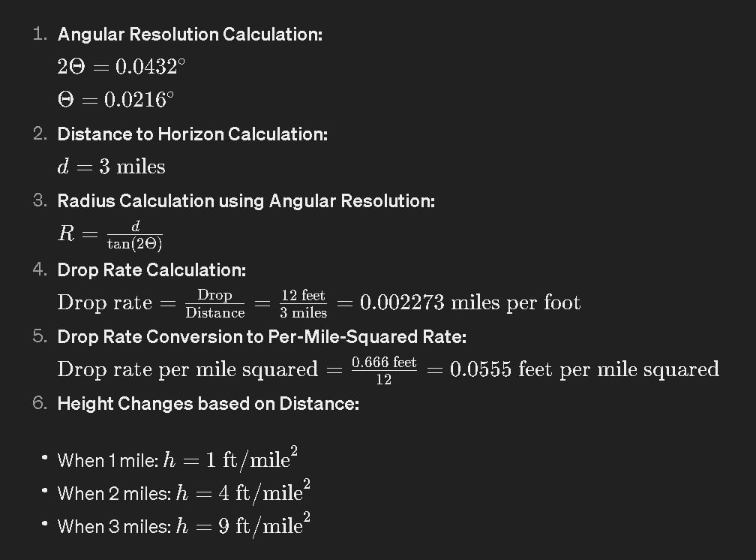This screenshot has height=560, width=756.
Task: Click the When 1 mile bullet line
Action: coord(178,459)
